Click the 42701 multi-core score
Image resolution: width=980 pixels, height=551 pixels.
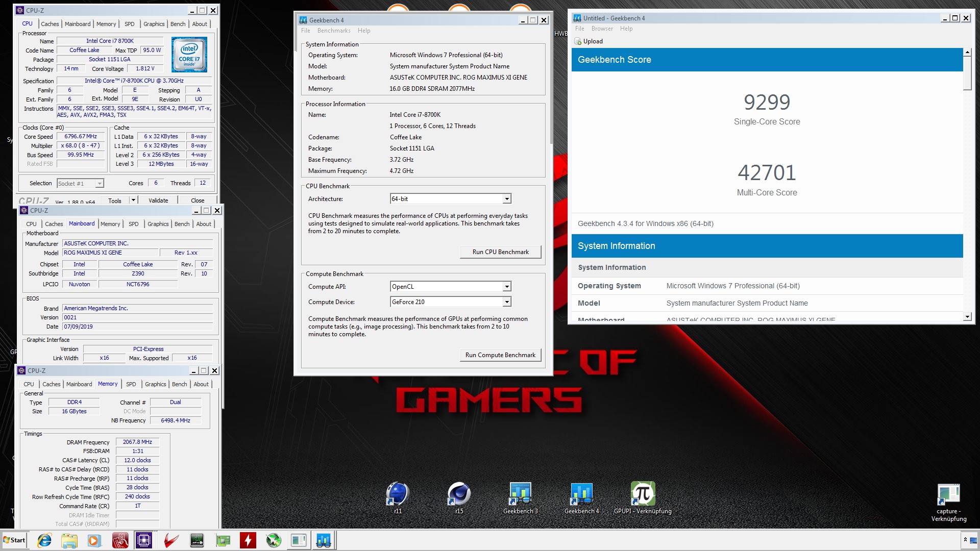click(x=767, y=173)
